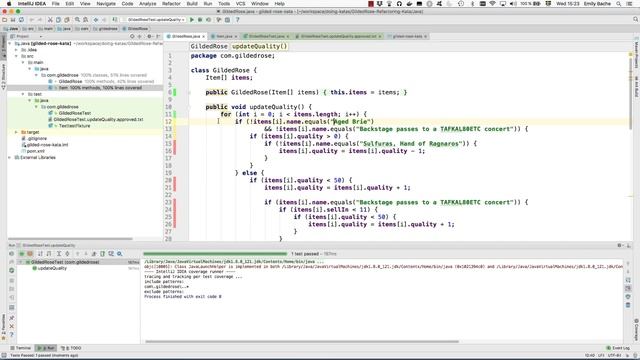Select TexttestFixture in project tree
Image resolution: width=640 pixels, height=360 pixels.
(74, 126)
